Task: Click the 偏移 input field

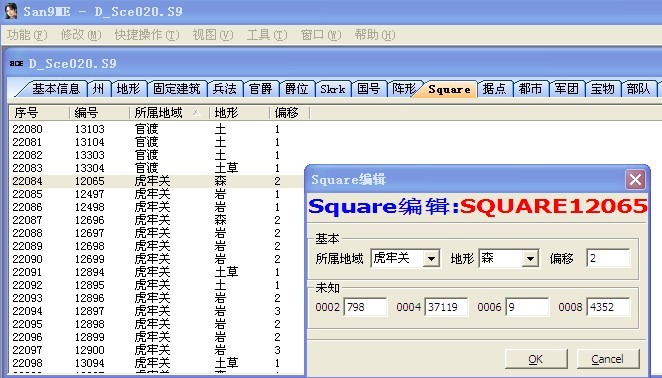Action: click(608, 258)
